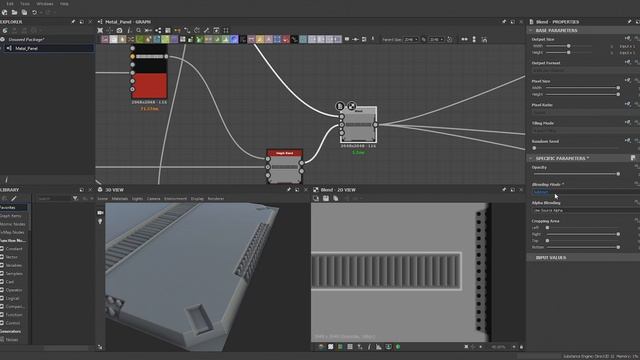Add a Blend node from the node toolbar's first icon

[105, 39]
